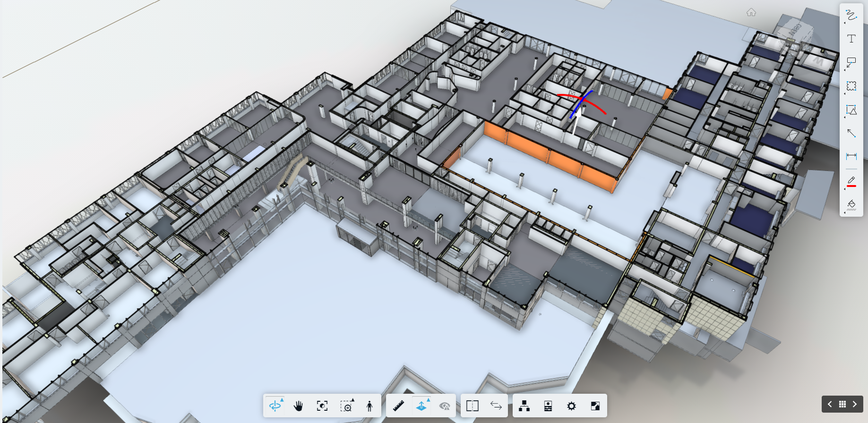Choose the Zoom Window tool
868x423 pixels.
(x=346, y=406)
